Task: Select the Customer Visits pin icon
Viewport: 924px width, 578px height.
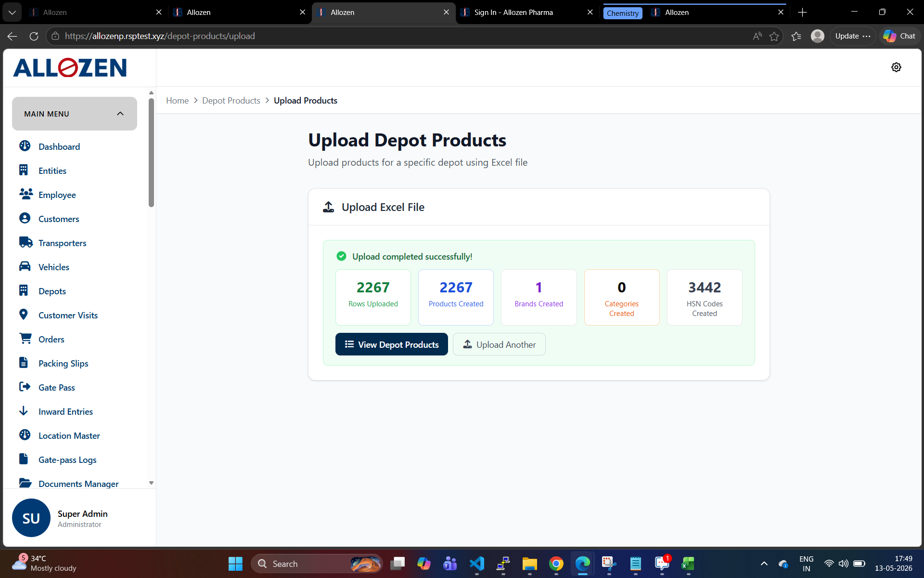Action: (23, 315)
